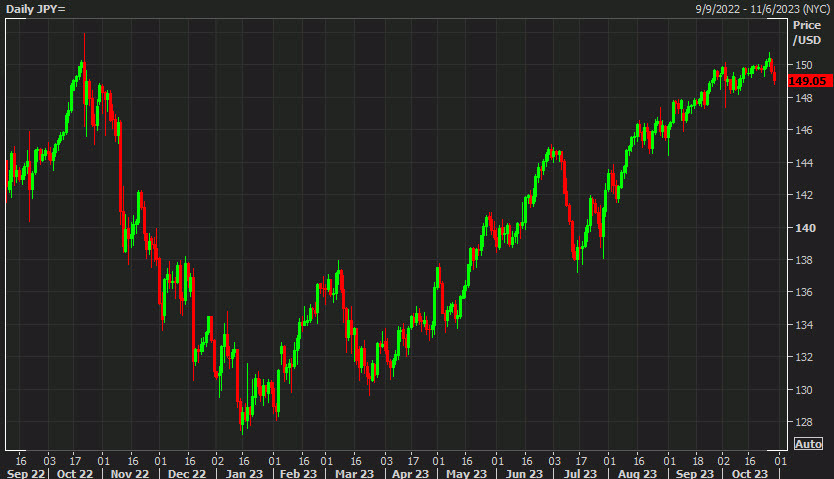Click the Mar 23 month label
Viewport: 834px width, 479px height.
pyautogui.click(x=355, y=473)
